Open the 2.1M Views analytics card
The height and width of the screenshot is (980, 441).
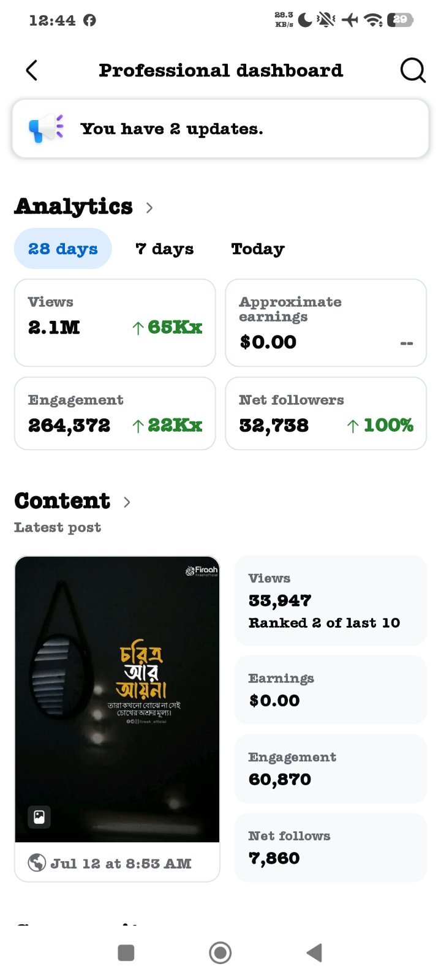tap(115, 323)
